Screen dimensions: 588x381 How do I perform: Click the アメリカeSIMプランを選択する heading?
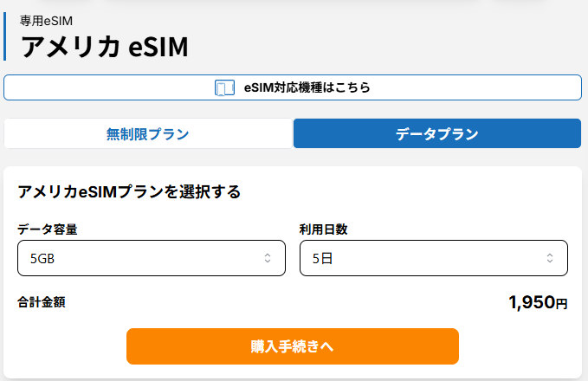129,191
